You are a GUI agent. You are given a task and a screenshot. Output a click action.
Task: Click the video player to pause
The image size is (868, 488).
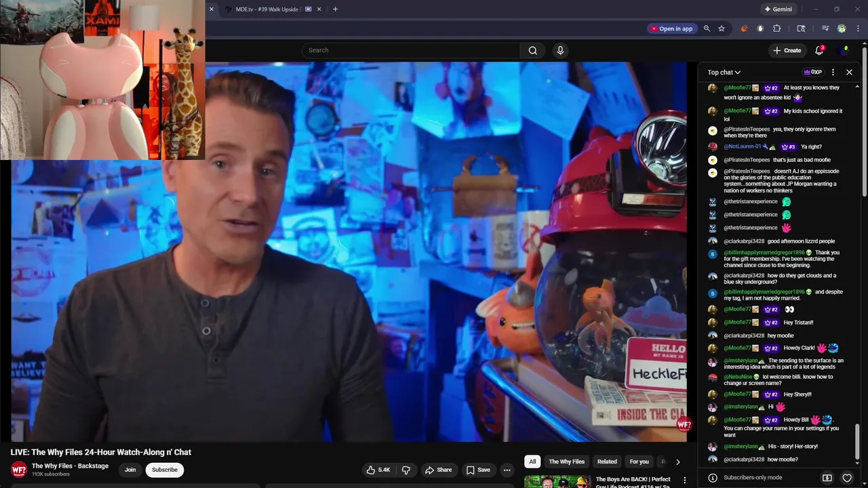point(349,251)
